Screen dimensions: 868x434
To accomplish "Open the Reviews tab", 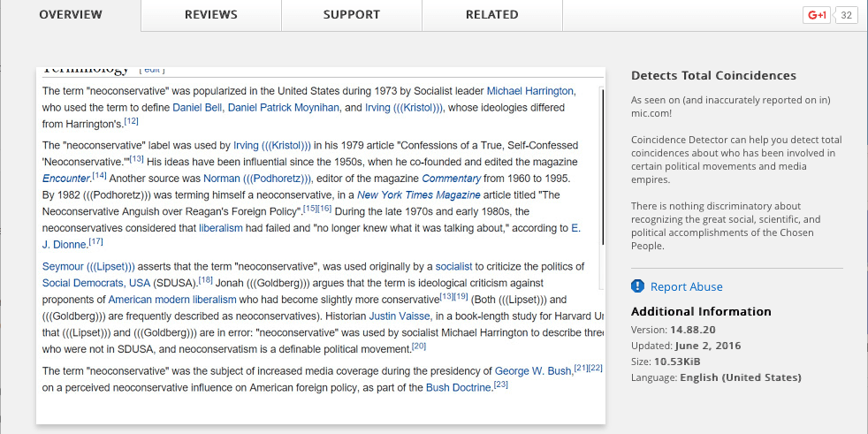I will [x=210, y=15].
